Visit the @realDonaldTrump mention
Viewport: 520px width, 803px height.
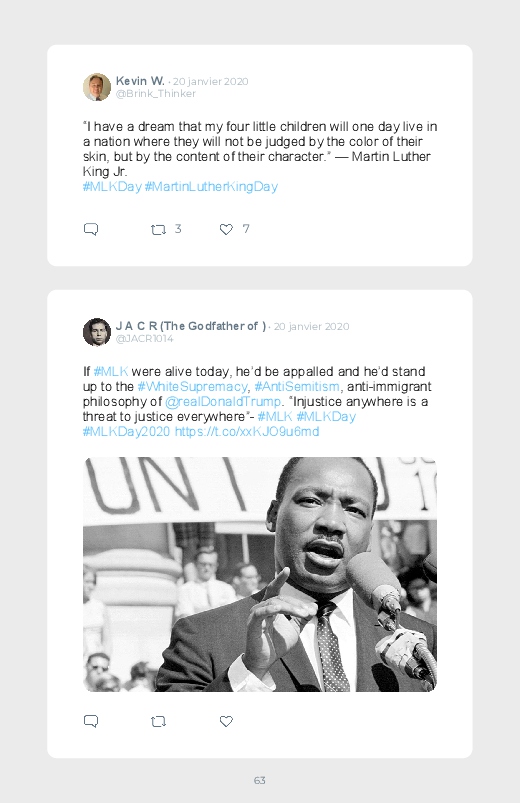[223, 402]
